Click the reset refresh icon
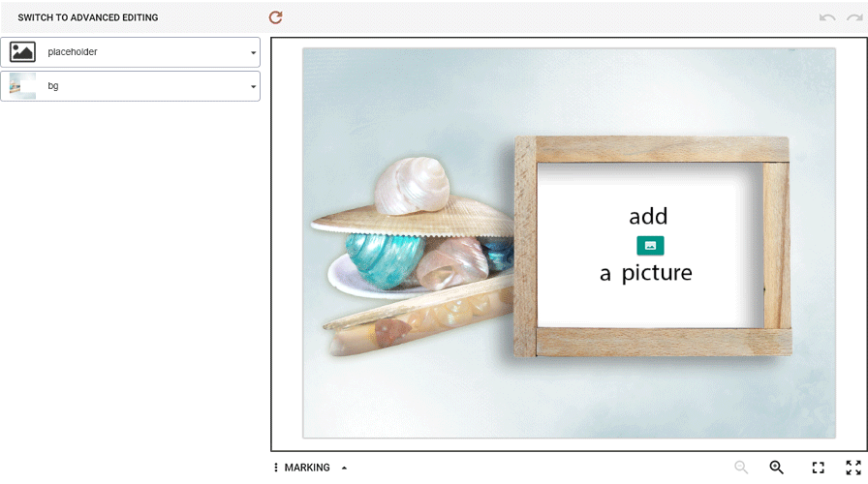The height and width of the screenshot is (484, 868). tap(276, 17)
